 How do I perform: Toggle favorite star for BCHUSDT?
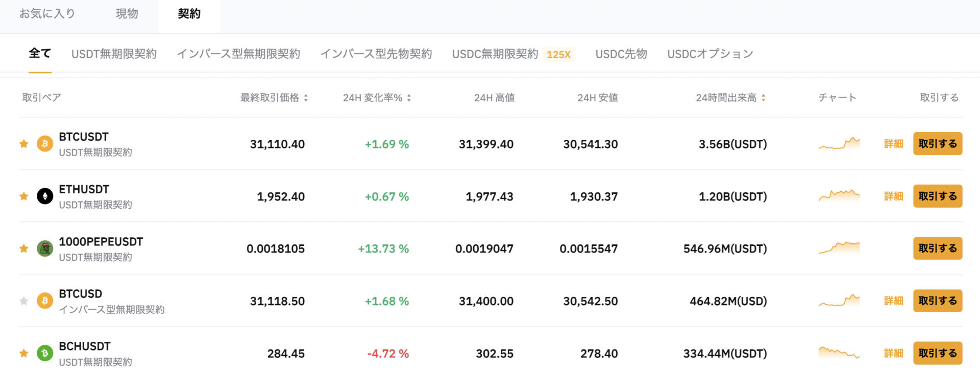23,354
